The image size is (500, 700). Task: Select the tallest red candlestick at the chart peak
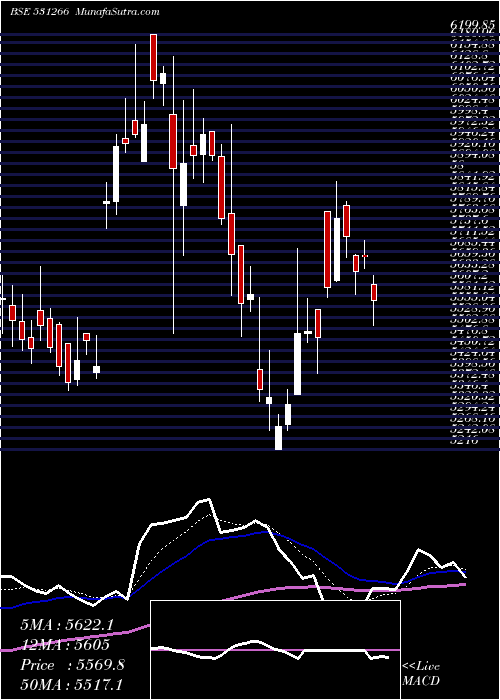tap(154, 58)
